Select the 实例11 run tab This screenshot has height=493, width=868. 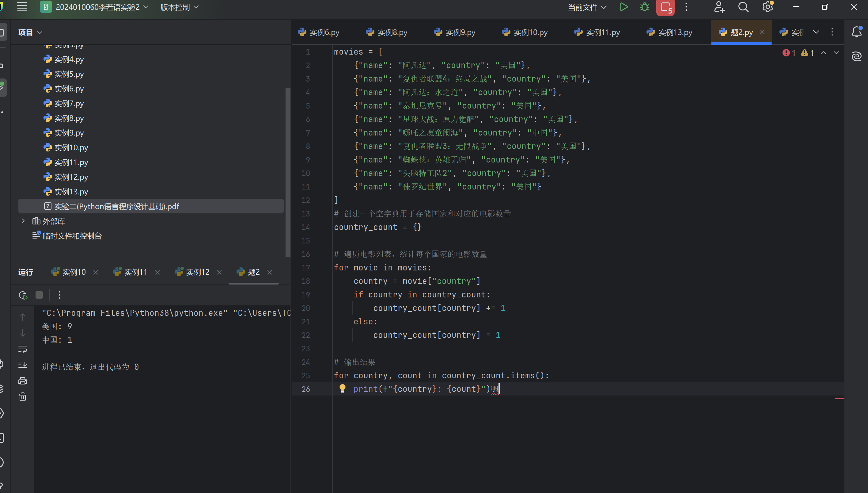[x=135, y=272]
